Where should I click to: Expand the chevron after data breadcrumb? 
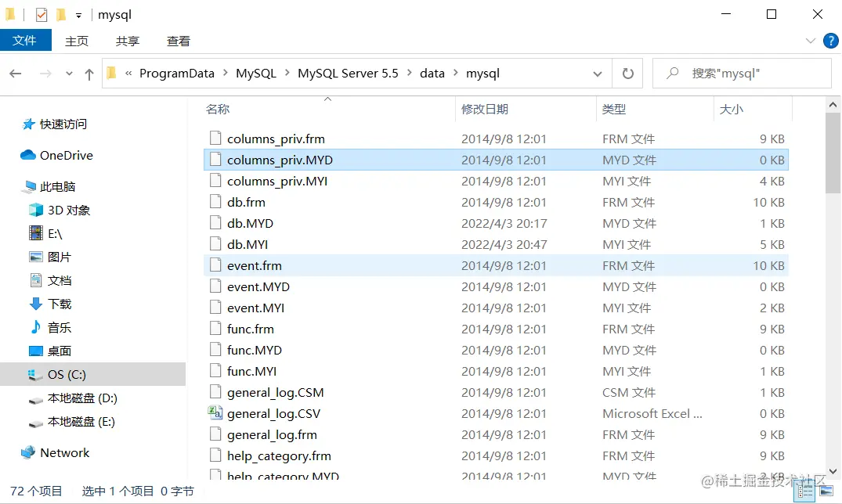(455, 73)
